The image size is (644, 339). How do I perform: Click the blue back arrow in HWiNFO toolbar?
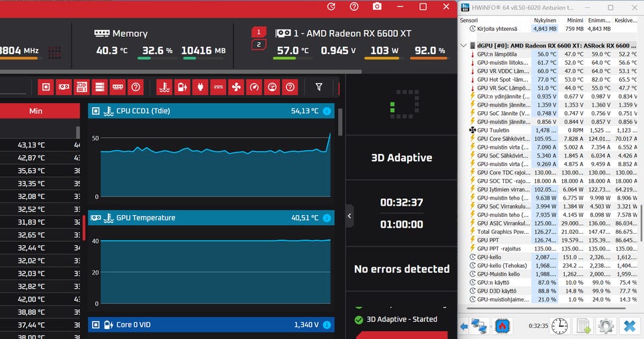464,326
